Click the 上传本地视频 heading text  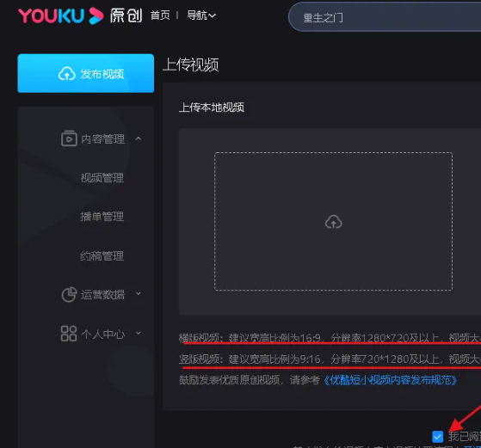pos(212,107)
